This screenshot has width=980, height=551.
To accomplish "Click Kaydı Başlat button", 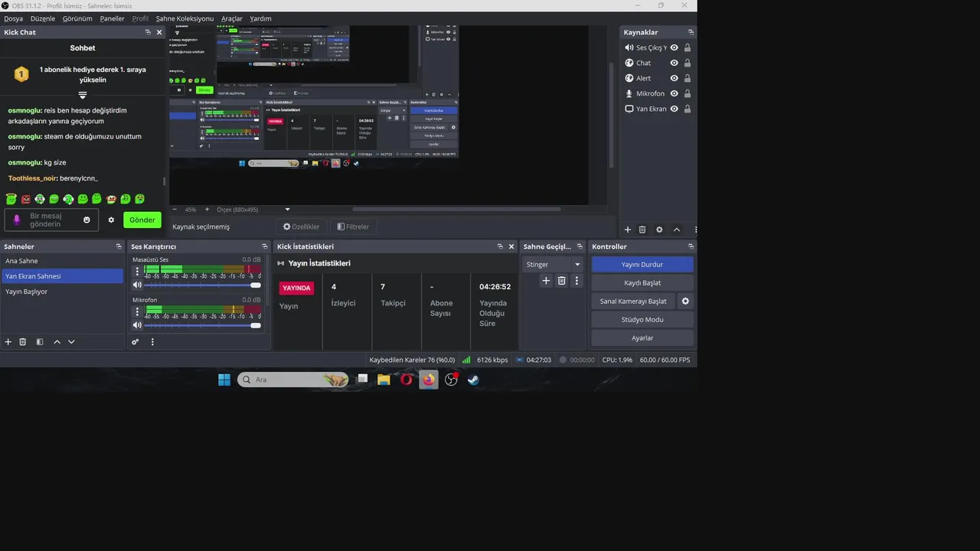I will pos(642,282).
